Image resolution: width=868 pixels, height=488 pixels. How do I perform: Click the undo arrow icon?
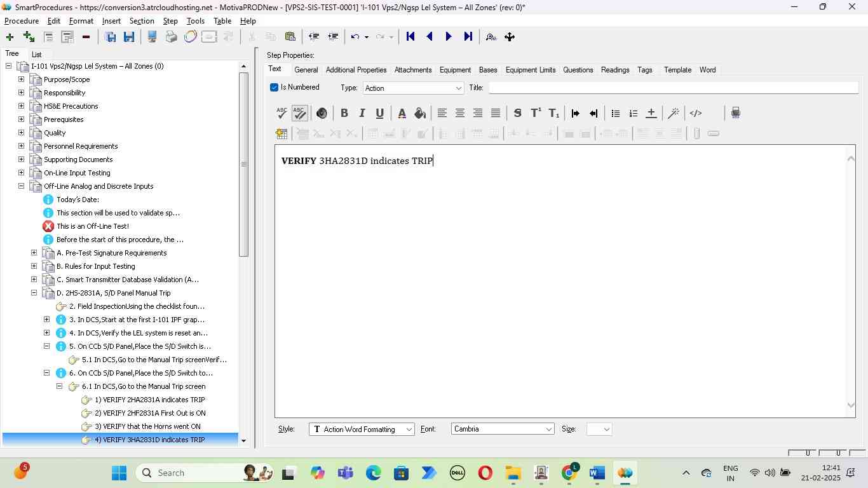tap(355, 37)
